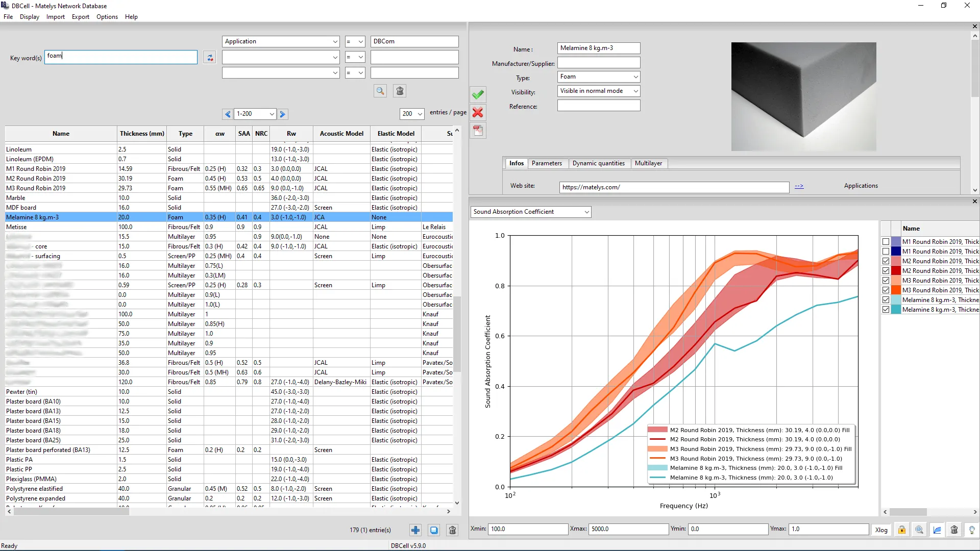Click the light bulb icon
The image size is (980, 551).
tap(971, 530)
